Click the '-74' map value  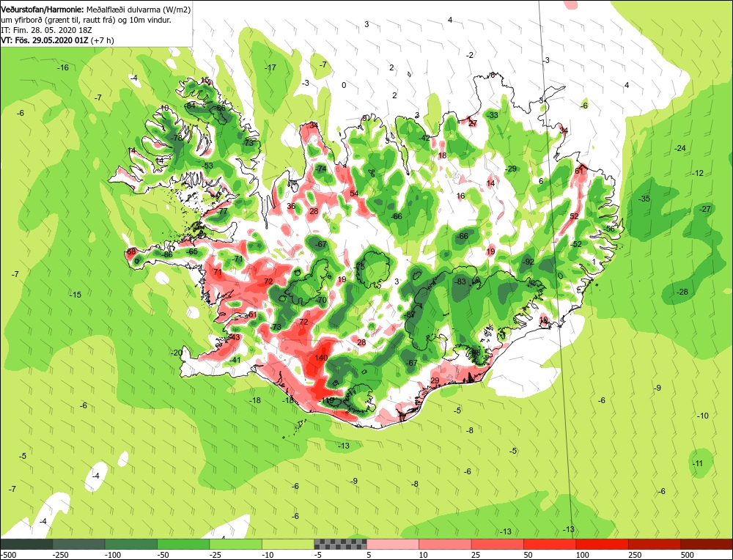tap(321, 169)
